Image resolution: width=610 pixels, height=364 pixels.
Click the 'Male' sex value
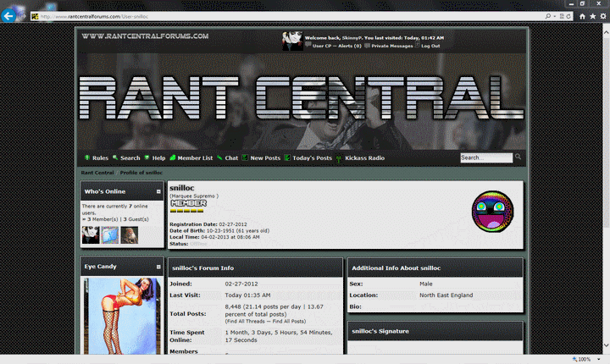coord(426,284)
